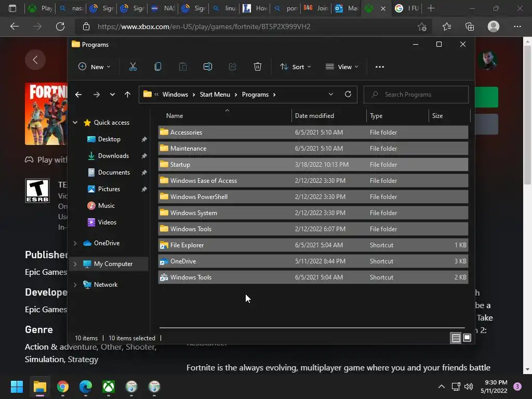Screen dimensions: 532x399
Task: Collapse the Quick access tree
Action: 75,123
